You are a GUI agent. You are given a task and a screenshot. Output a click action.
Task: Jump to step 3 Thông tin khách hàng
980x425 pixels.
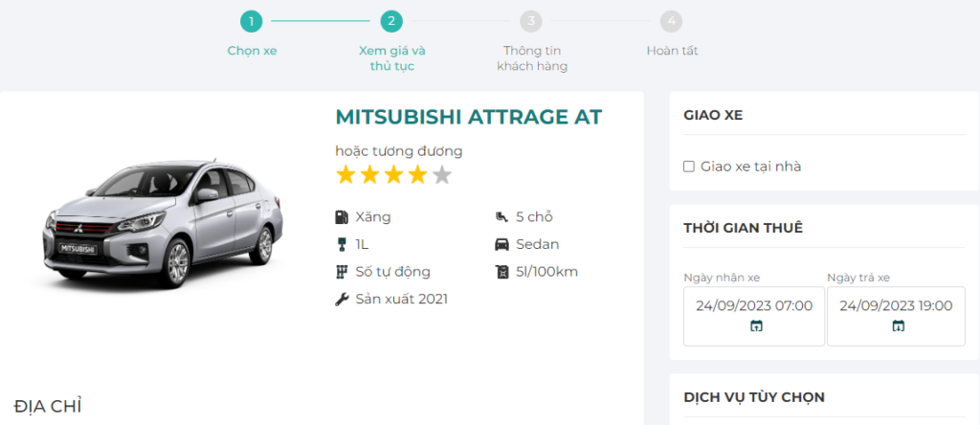coord(532,21)
